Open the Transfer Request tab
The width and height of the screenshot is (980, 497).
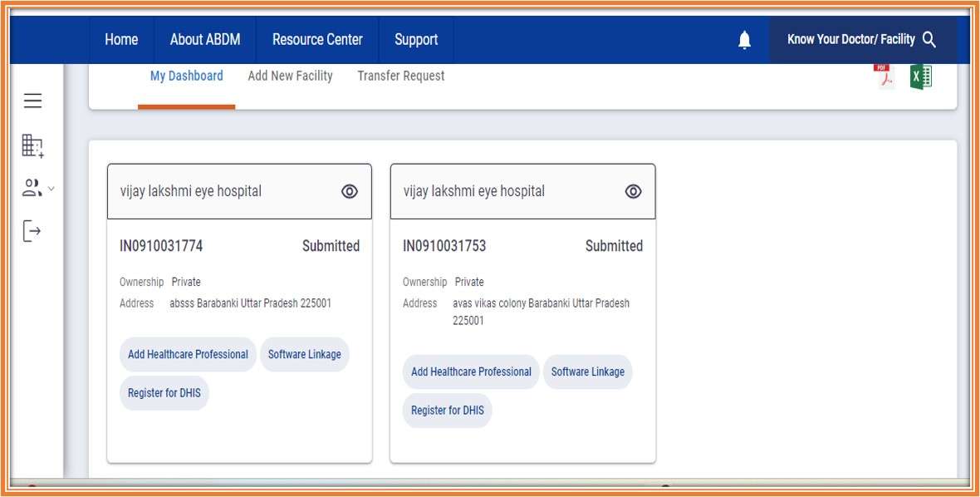click(401, 76)
